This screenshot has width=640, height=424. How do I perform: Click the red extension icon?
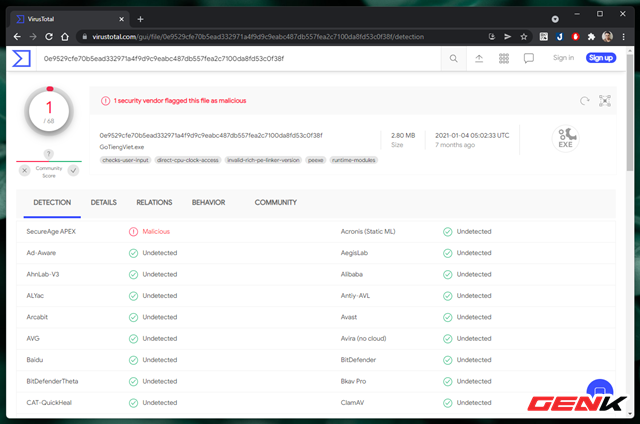(x=576, y=37)
